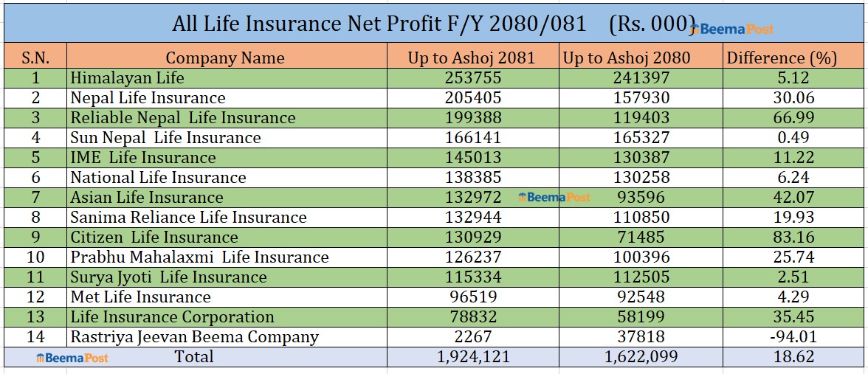The image size is (868, 374).
Task: Click the 'Total' label cell
Action: [x=194, y=357]
